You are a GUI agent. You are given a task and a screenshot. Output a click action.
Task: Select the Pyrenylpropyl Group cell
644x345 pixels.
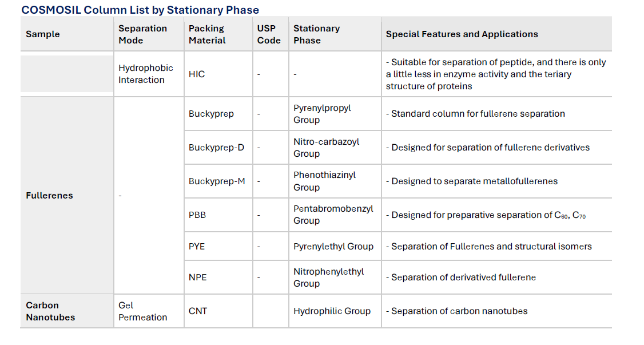pyautogui.click(x=322, y=114)
